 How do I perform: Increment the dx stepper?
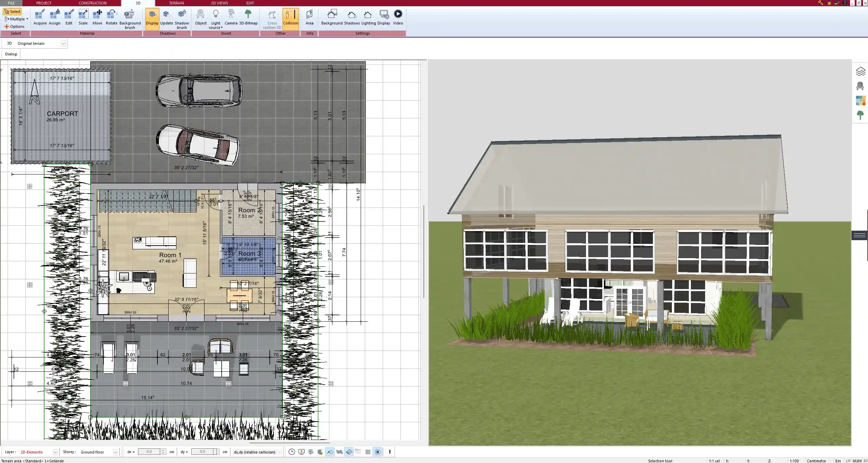coord(163,450)
